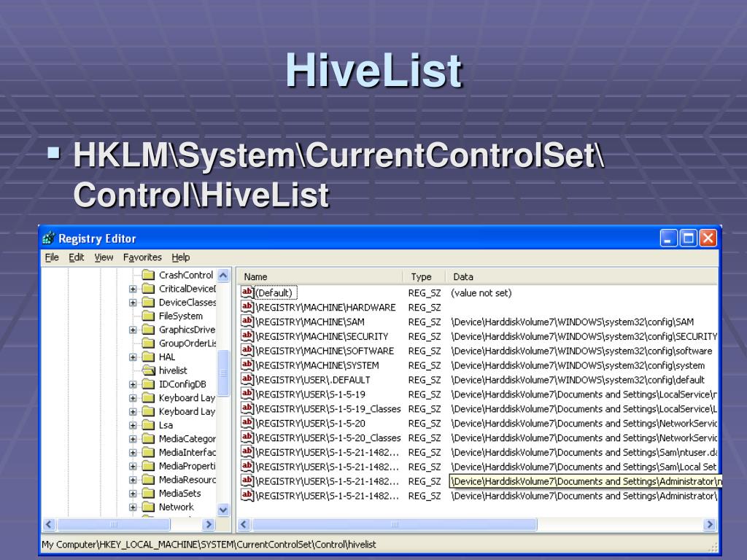Click the '(value not set)' data cell

[481, 293]
